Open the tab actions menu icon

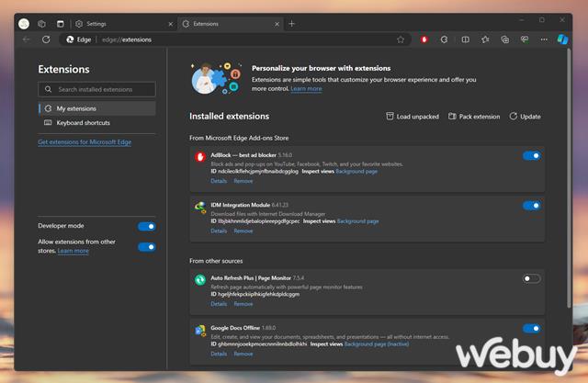tap(60, 24)
